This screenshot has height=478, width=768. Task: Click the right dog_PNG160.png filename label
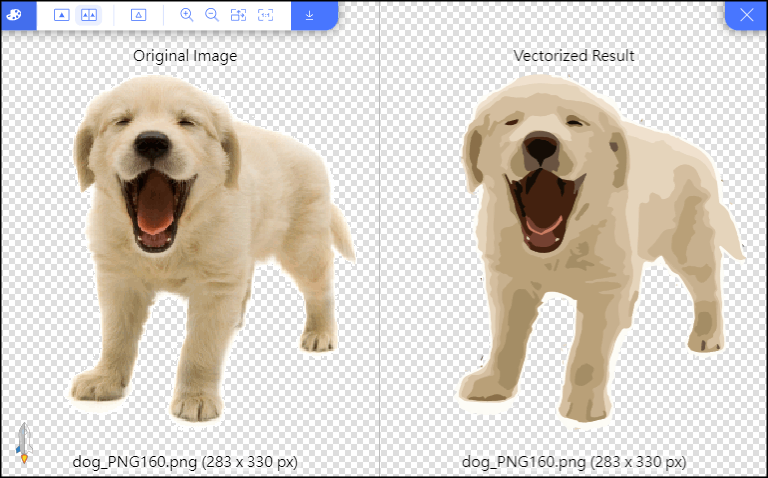click(x=574, y=461)
